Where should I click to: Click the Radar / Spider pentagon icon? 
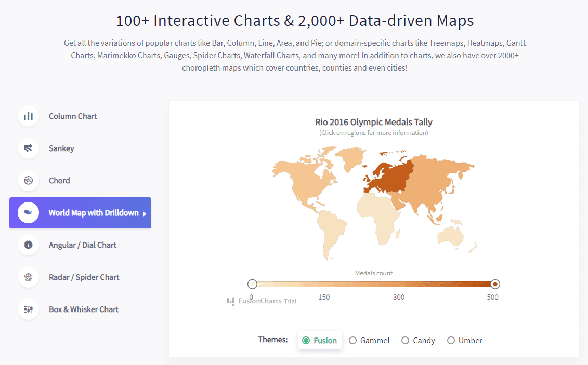[x=28, y=277]
